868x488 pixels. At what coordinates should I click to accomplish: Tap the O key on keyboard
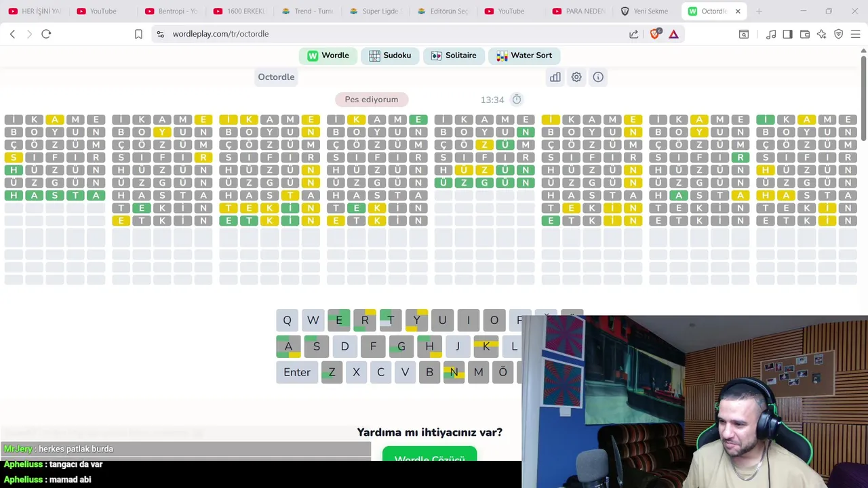pyautogui.click(x=494, y=321)
